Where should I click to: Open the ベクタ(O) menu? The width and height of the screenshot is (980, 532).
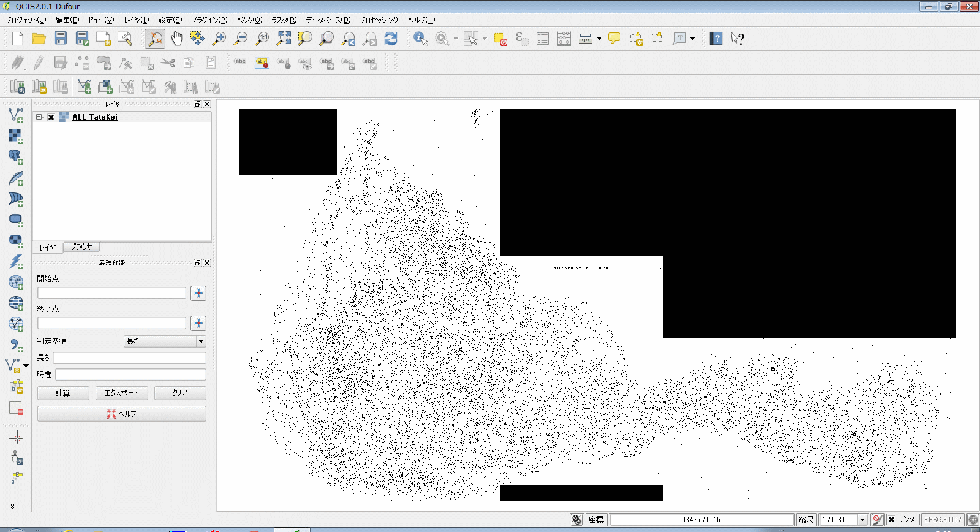[x=249, y=20]
